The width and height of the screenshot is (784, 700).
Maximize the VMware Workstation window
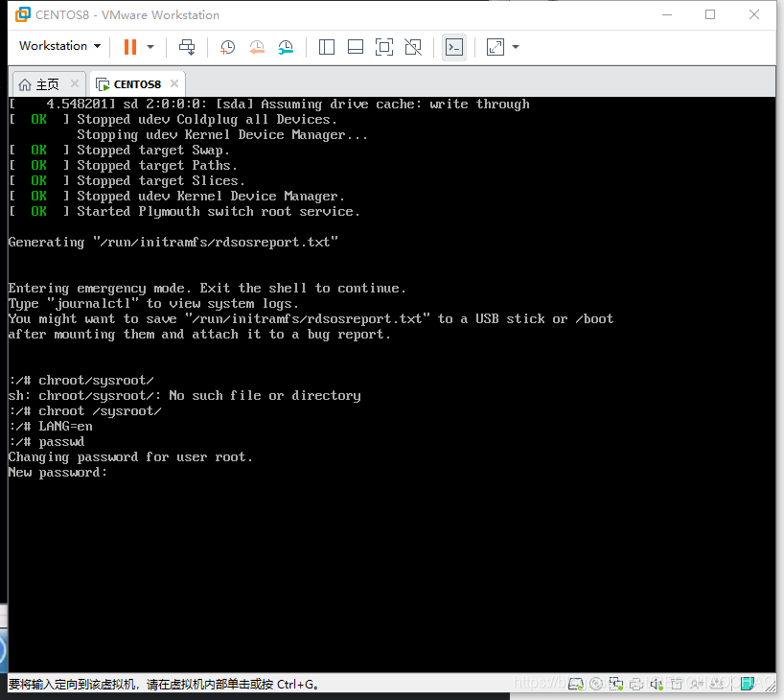(710, 14)
